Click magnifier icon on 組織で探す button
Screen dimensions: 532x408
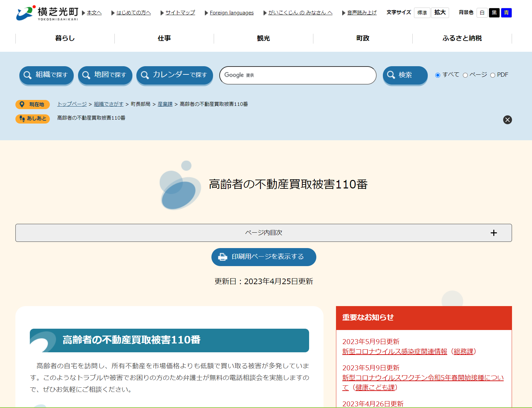pos(28,75)
